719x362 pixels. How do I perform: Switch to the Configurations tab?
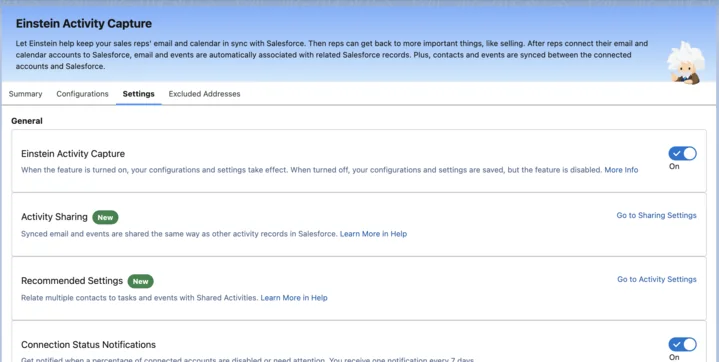point(83,94)
